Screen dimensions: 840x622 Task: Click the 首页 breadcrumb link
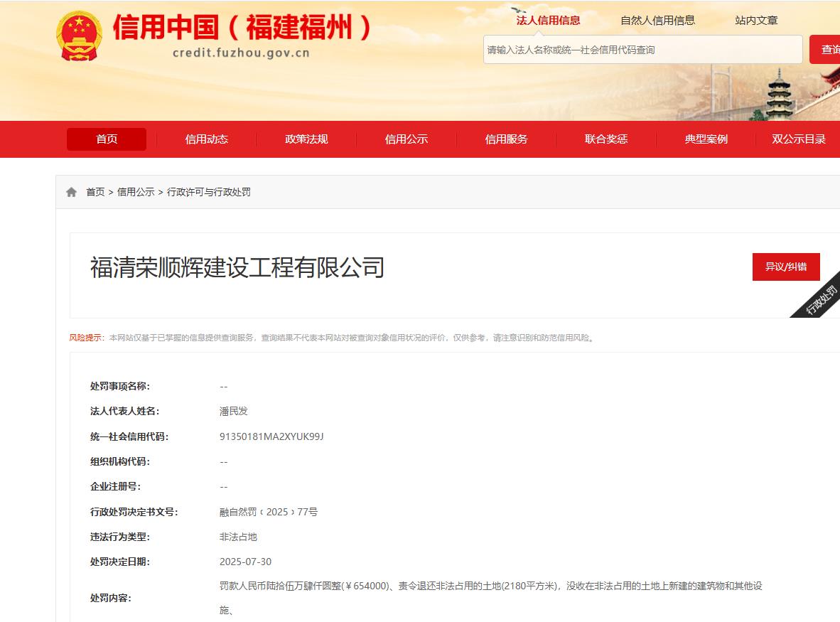pyautogui.click(x=95, y=192)
